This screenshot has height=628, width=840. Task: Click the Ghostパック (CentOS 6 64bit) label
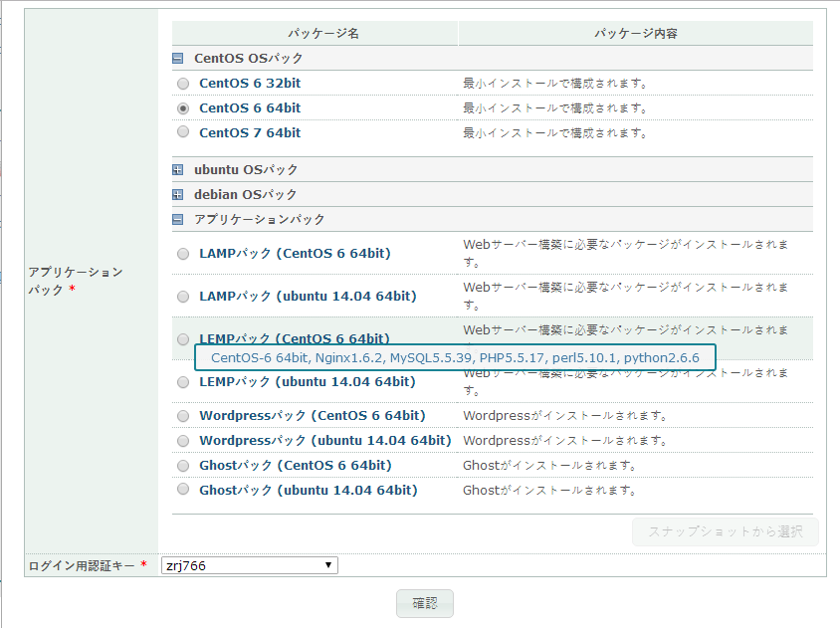(296, 465)
